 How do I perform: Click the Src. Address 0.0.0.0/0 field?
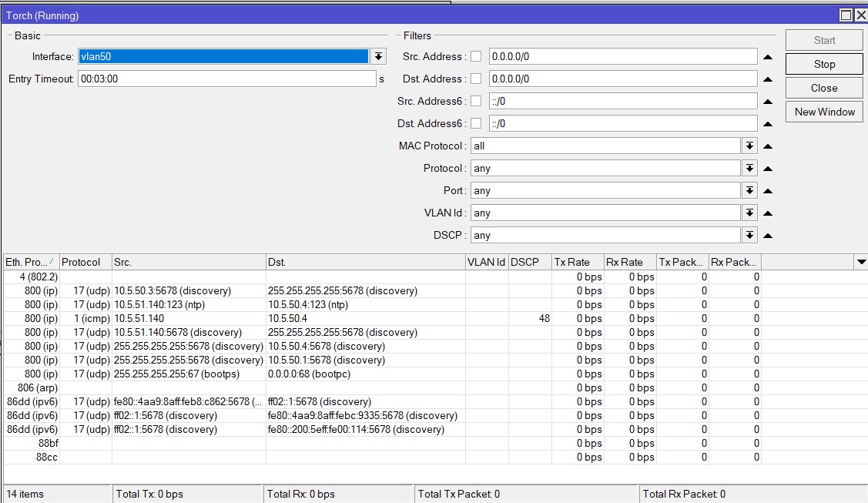pos(623,56)
